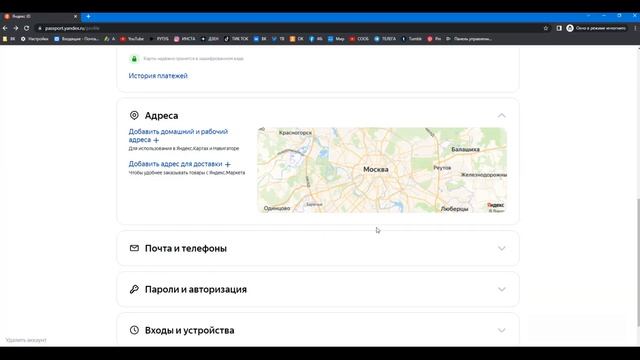Open the browser side panel icon
The image size is (640, 360).
[x=559, y=28]
